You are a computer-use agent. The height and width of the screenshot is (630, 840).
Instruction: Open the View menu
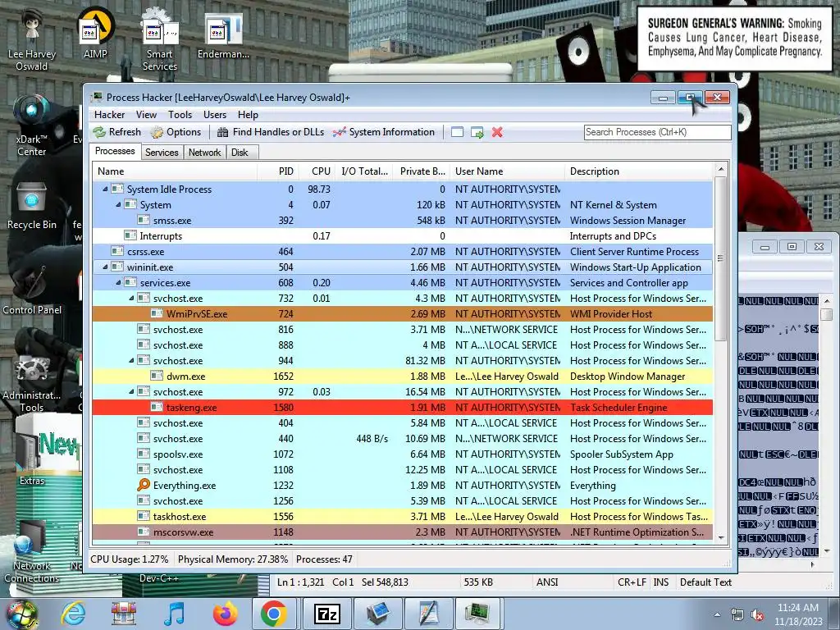(x=146, y=115)
